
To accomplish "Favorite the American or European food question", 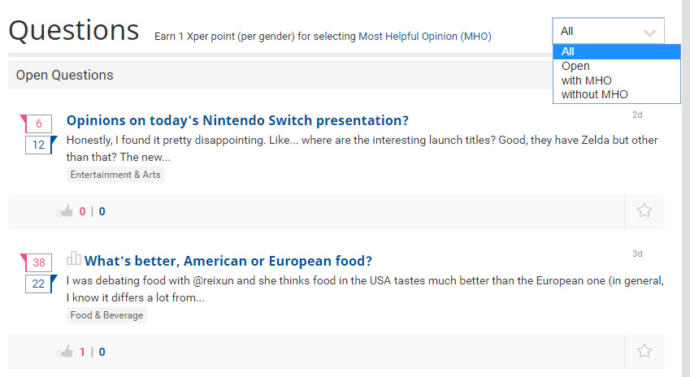I will 644,351.
